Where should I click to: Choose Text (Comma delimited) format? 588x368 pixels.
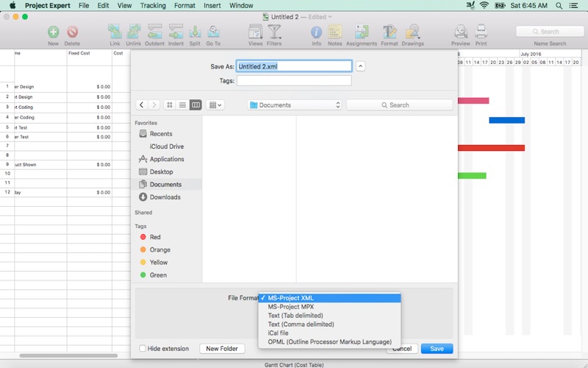329,324
